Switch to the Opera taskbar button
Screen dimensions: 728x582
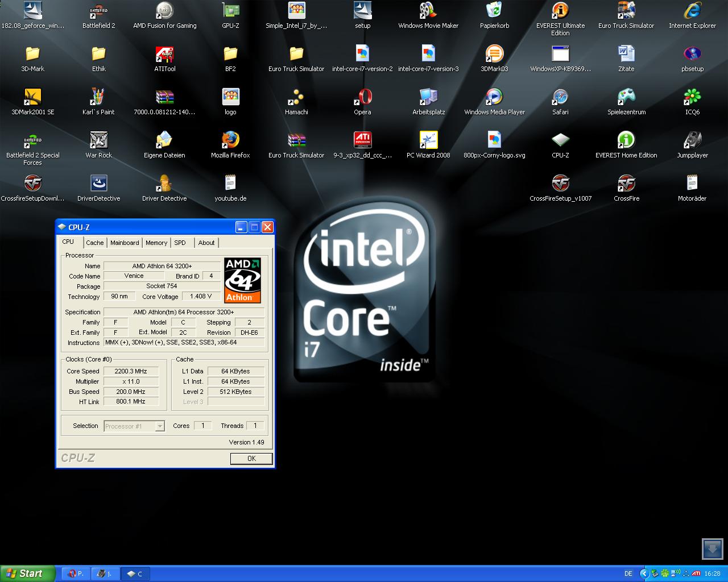(x=76, y=573)
